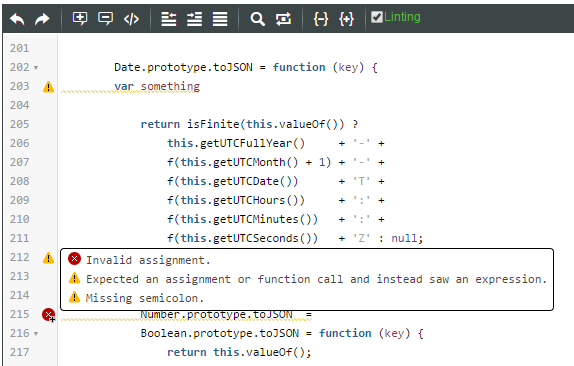
Task: Click warning icon on line 203
Action: (x=48, y=87)
